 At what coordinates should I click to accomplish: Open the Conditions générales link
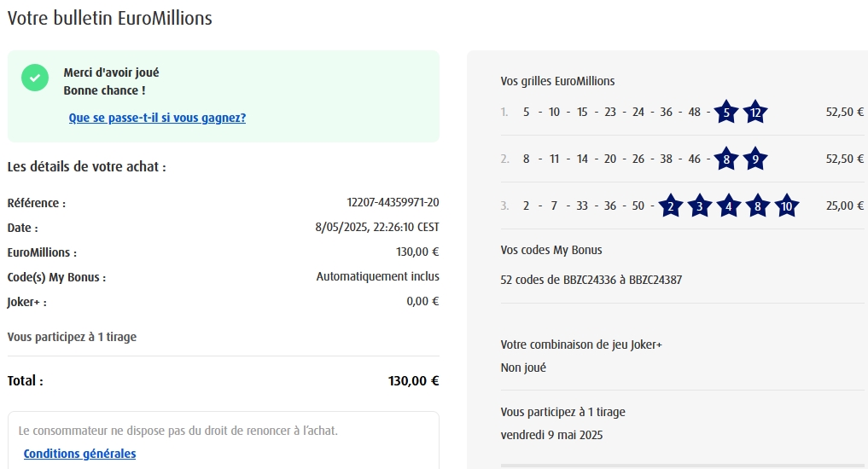pos(79,454)
